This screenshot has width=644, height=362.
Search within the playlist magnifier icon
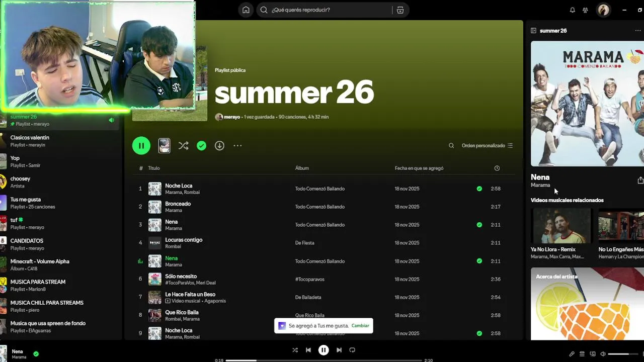[x=451, y=146]
